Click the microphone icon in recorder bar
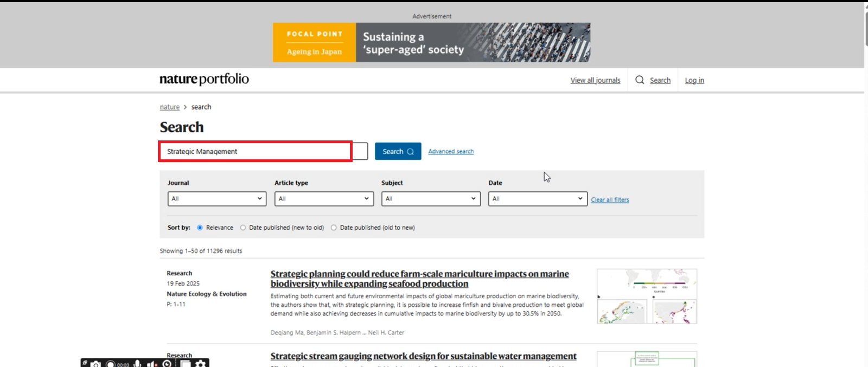 (138, 364)
